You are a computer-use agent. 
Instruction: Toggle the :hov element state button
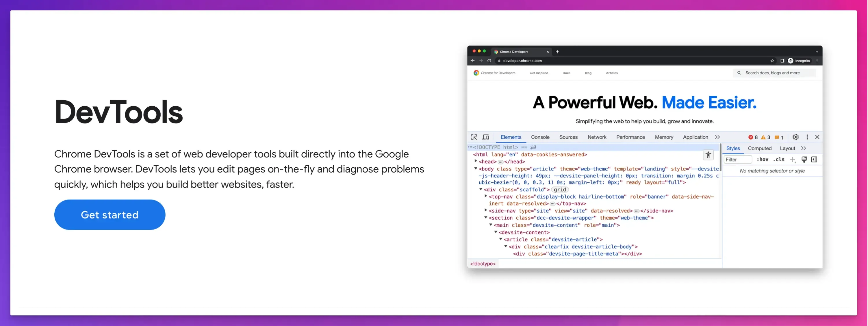pyautogui.click(x=763, y=160)
